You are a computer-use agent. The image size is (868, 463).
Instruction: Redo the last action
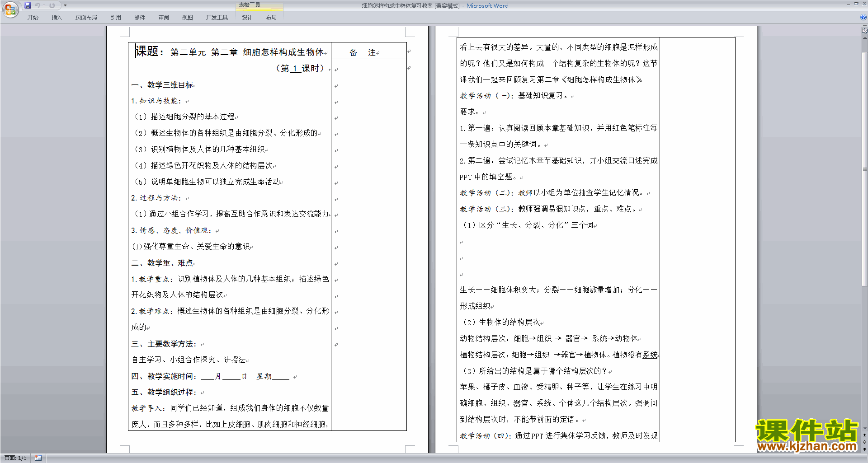(x=52, y=5)
